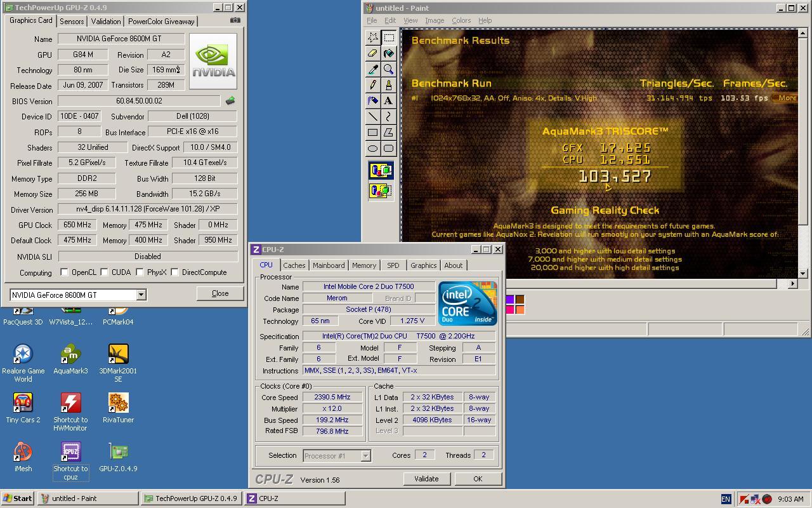Viewport: 812px width, 508px height.
Task: Click the GPU-Z screenshot camera icon
Action: [235, 20]
